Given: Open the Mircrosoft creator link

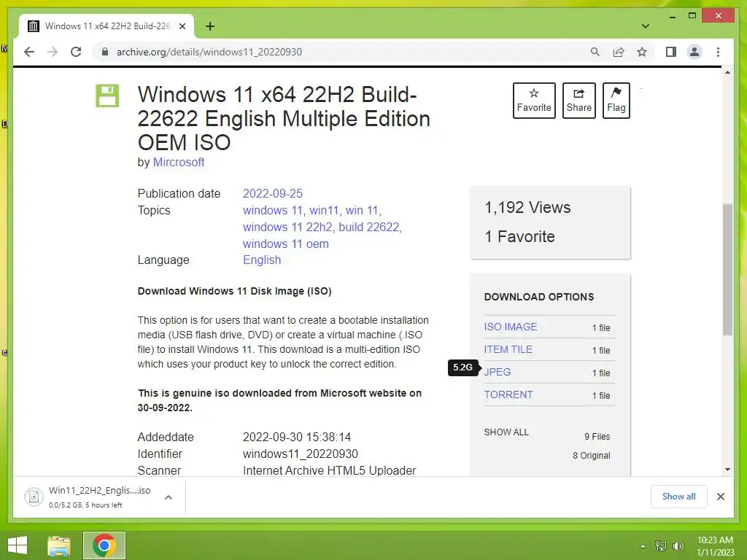Looking at the screenshot, I should [179, 163].
